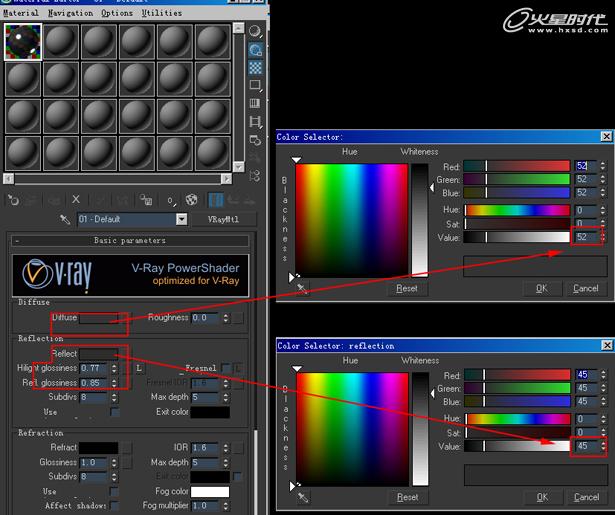Viewport: 615px width, 515px height.
Task: Click the VRayMtl material type button
Action: point(223,219)
